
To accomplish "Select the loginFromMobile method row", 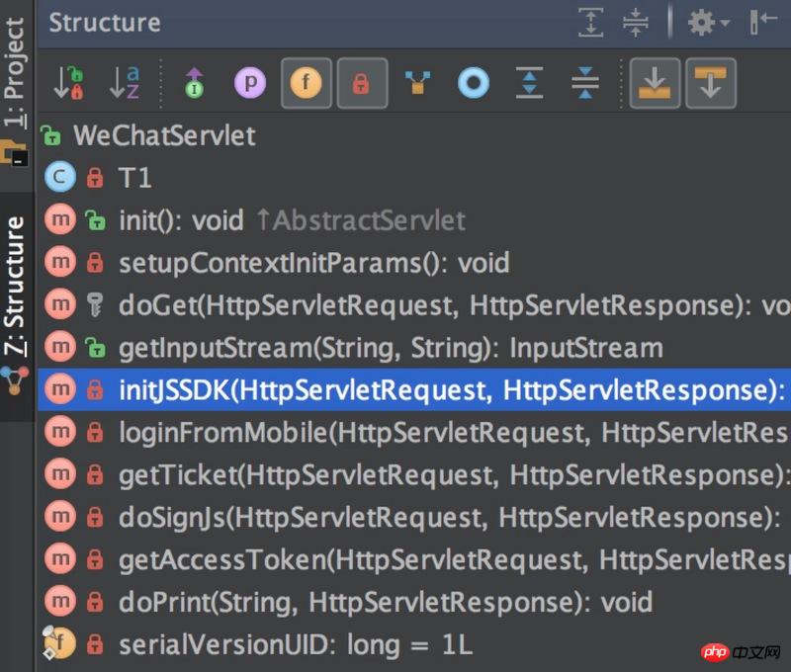I will tap(414, 432).
